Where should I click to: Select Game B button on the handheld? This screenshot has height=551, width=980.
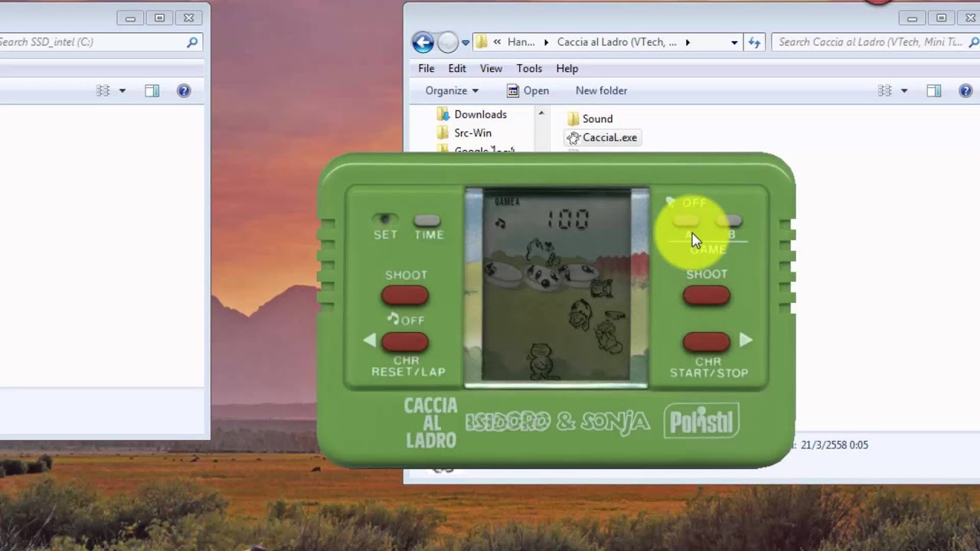pos(730,221)
